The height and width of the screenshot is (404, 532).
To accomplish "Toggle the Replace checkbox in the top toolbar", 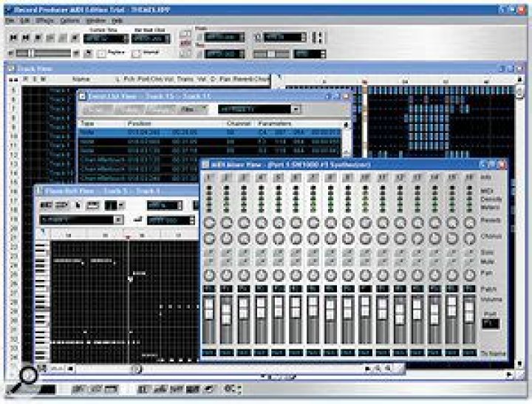I will pos(102,54).
